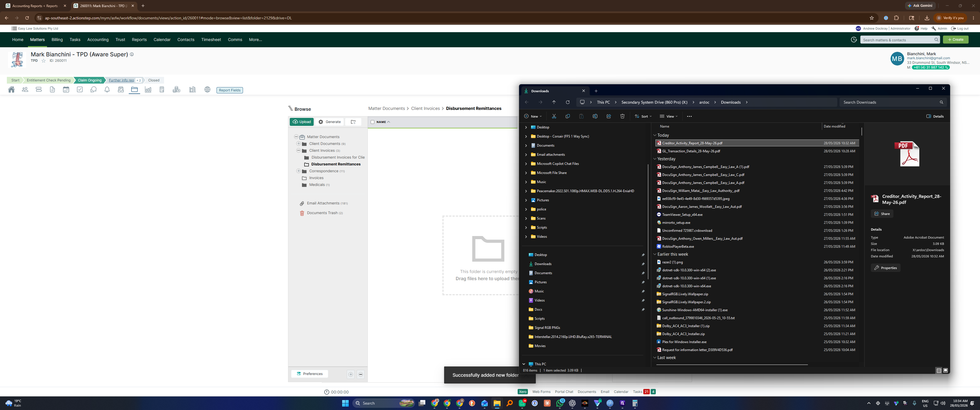Click the Client Invoices breadcrumb link
980x410 pixels.
click(425, 109)
